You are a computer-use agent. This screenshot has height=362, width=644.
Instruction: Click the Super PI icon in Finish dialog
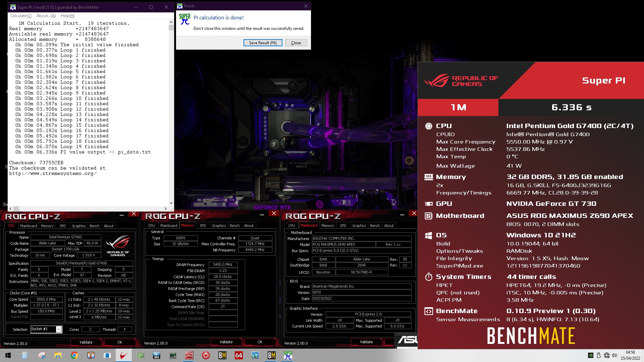coord(185,19)
